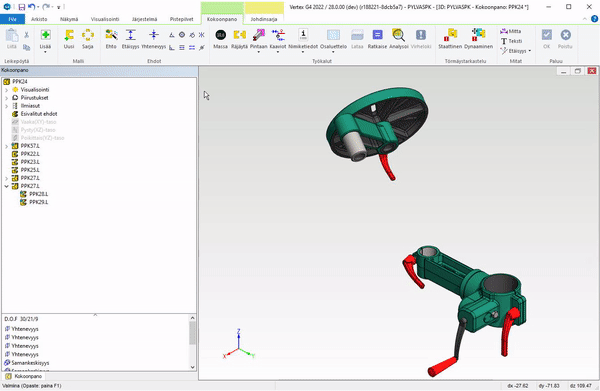Run Staattinen collision check
The width and height of the screenshot is (600, 391).
pyautogui.click(x=450, y=35)
